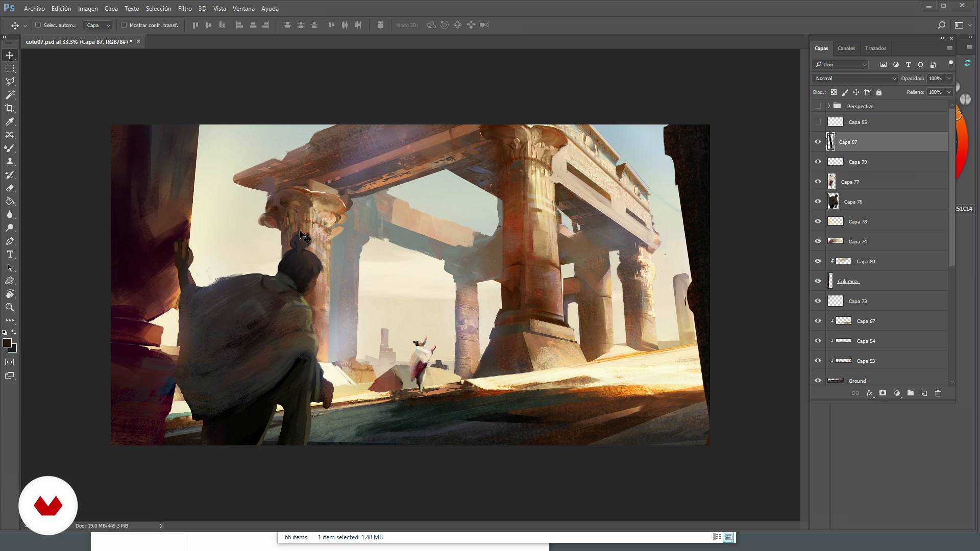Switch to the Canales tab

click(846, 48)
